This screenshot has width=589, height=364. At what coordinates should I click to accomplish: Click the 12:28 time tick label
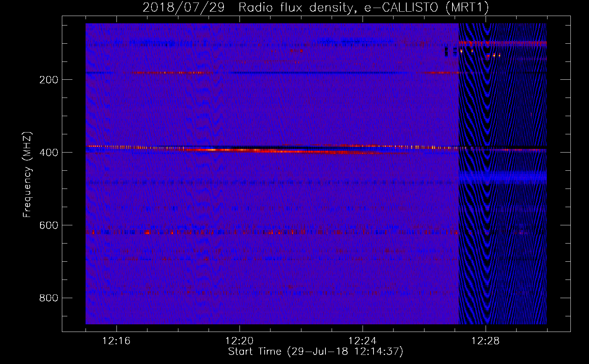486,341
